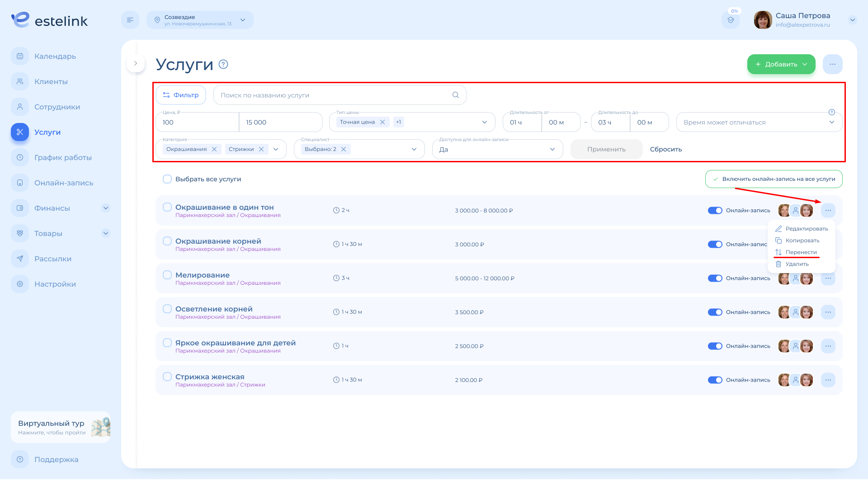Select the Окрашивание корней service checkbox

pos(167,241)
